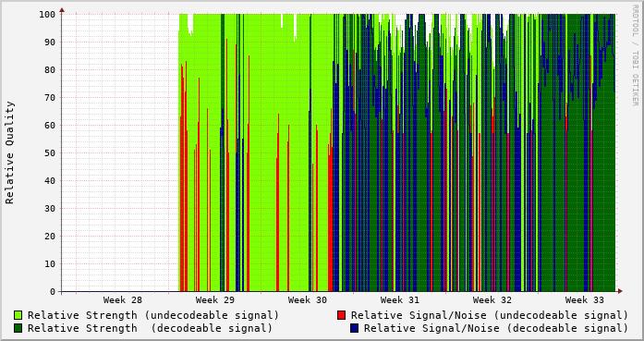644x341 pixels.
Task: Select the Week 29 axis label
Action: click(214, 300)
